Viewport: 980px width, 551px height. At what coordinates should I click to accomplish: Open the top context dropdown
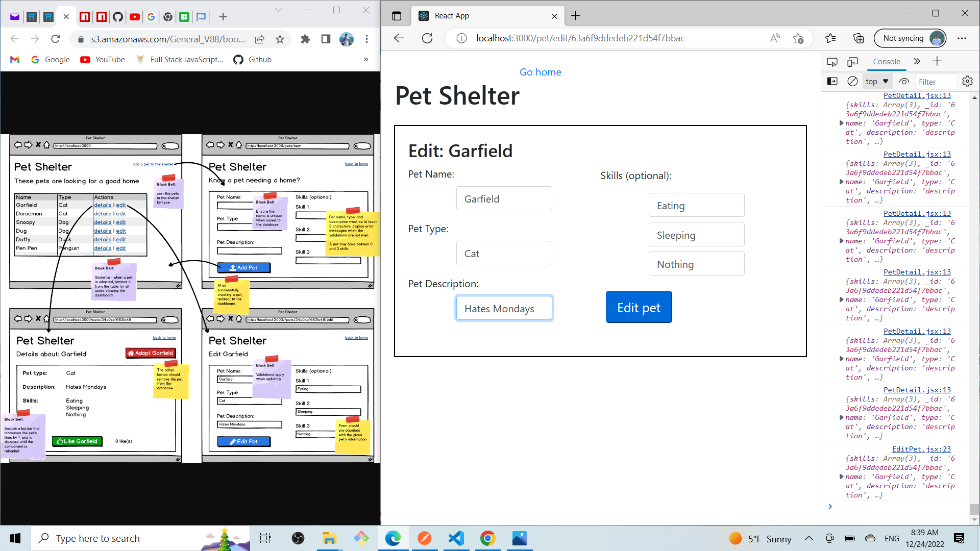tap(877, 82)
